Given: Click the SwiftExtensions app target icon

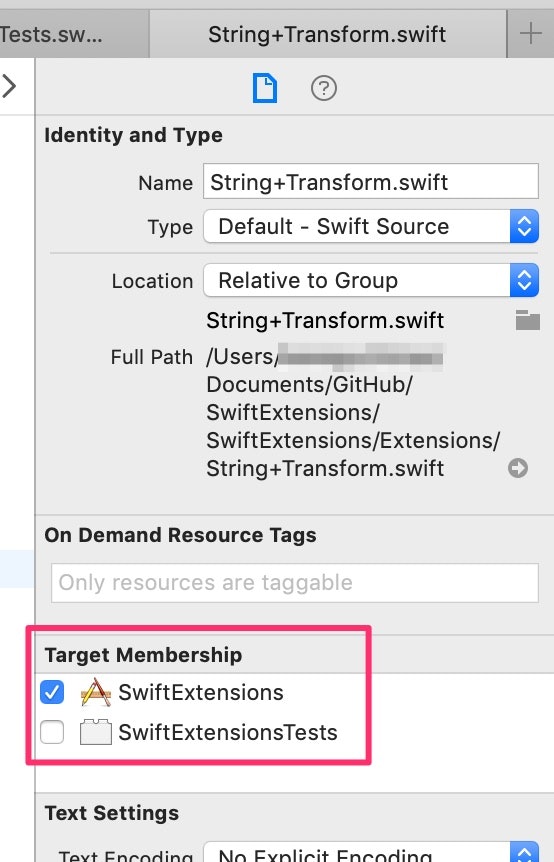Looking at the screenshot, I should point(96,692).
